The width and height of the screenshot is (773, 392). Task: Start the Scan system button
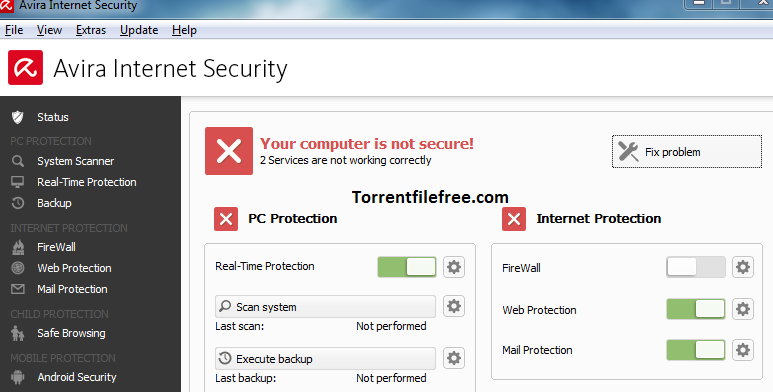(x=325, y=307)
